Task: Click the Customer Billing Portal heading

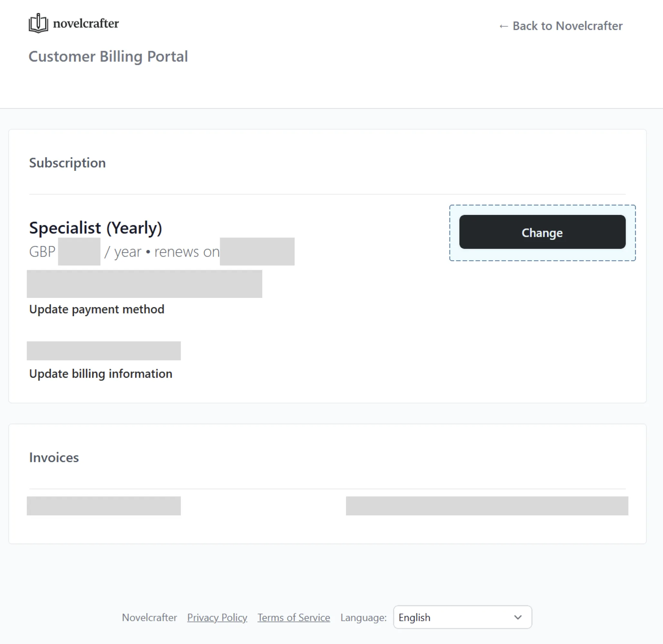Action: pyautogui.click(x=109, y=57)
